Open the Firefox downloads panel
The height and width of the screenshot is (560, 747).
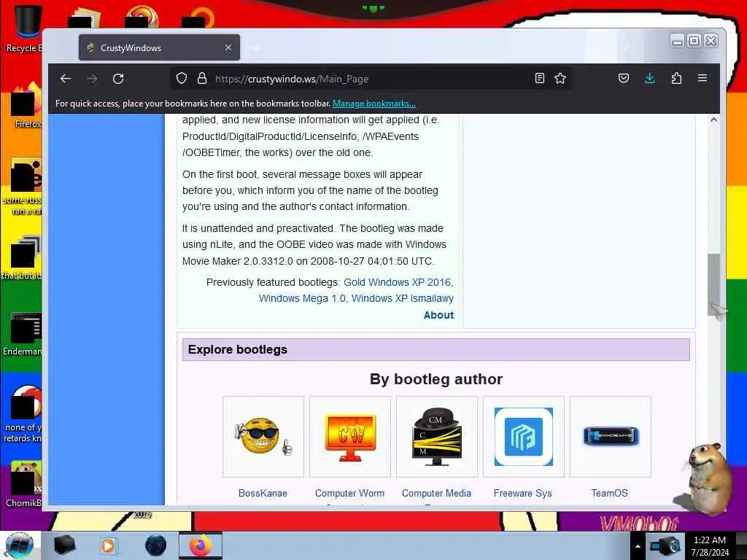pos(649,79)
